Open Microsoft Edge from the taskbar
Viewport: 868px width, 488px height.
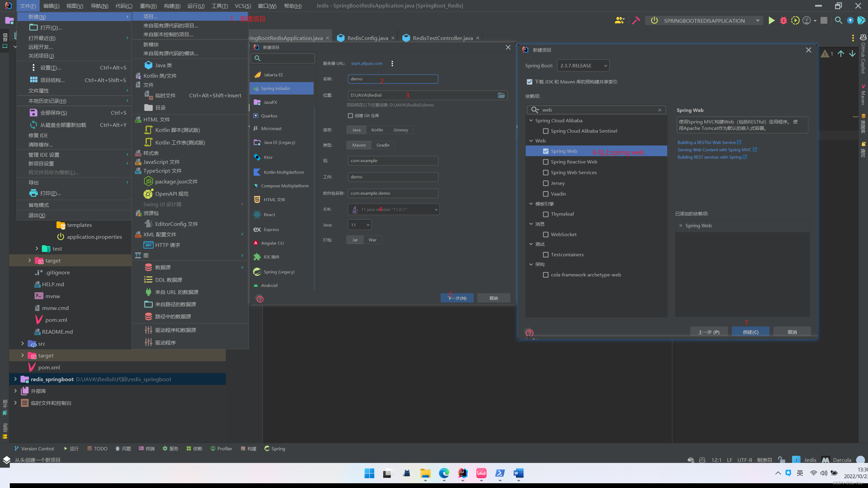(x=444, y=473)
